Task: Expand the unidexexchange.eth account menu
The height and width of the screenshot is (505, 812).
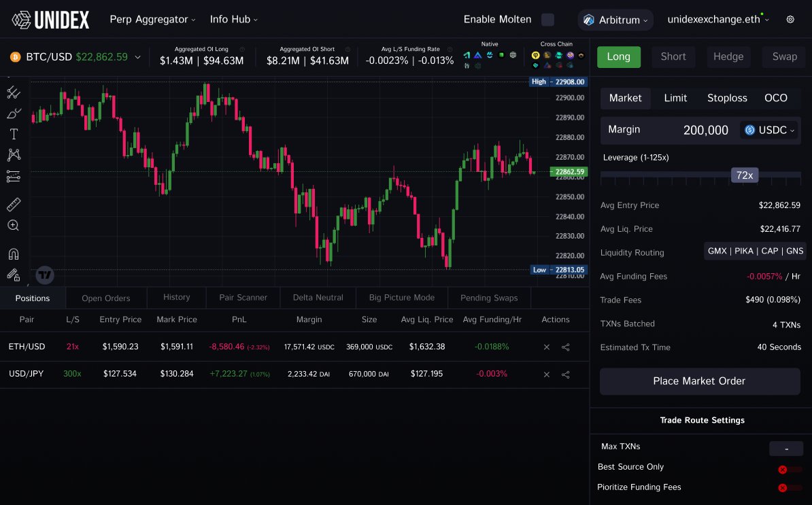Action: pyautogui.click(x=717, y=20)
